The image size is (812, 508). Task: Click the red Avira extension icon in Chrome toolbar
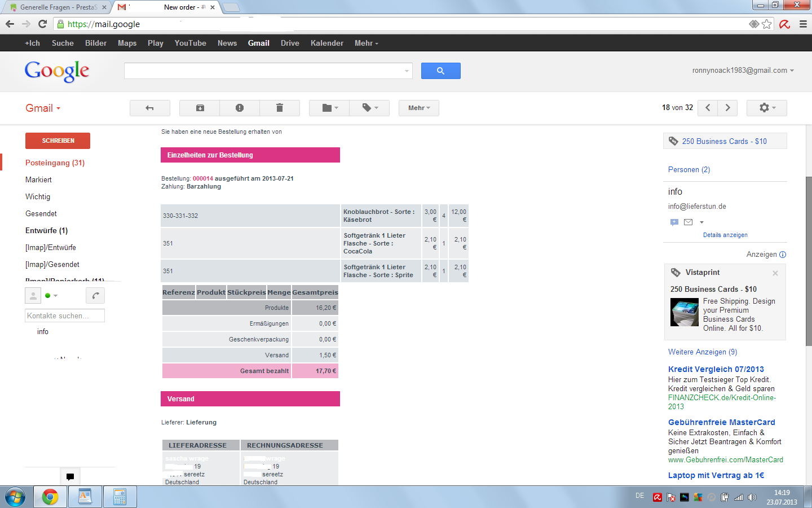click(784, 24)
